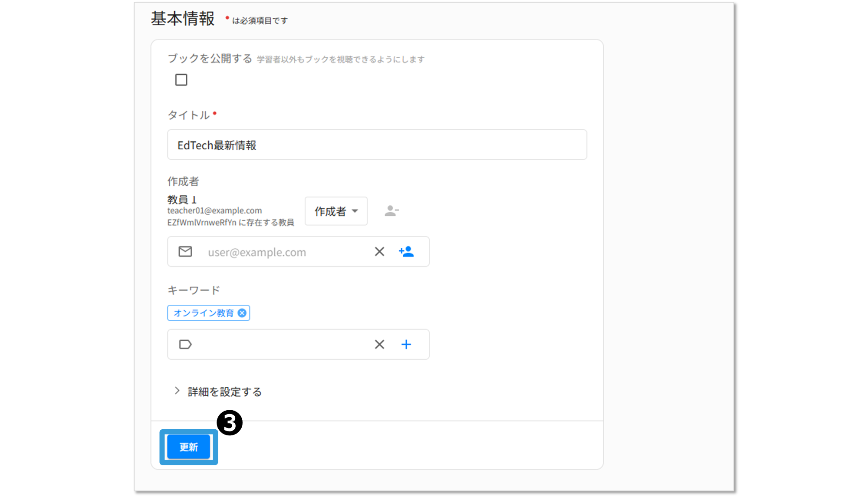
Task: Expand 詳細を設定する section
Action: 224,392
